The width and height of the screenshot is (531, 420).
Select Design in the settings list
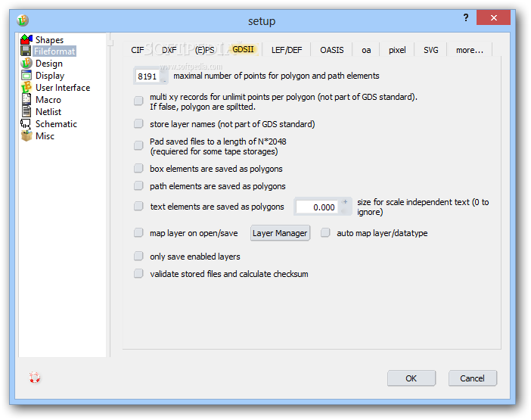click(49, 64)
